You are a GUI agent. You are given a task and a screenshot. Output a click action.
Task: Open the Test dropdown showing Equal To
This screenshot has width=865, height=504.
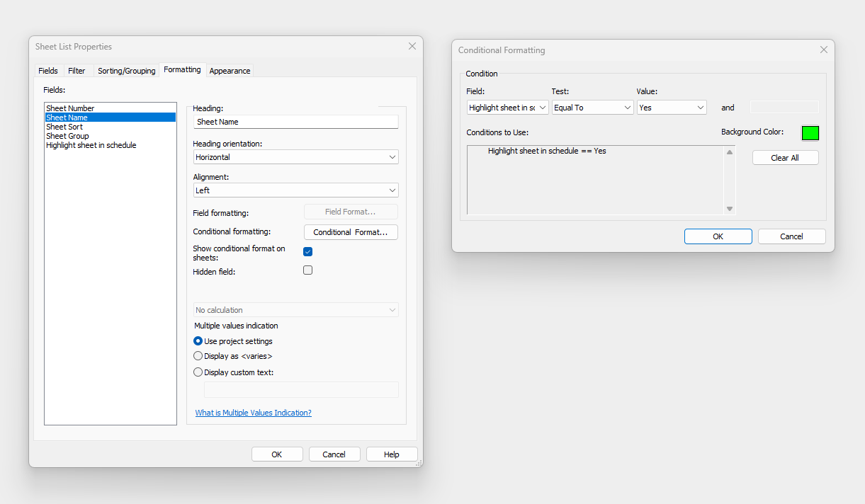point(593,108)
